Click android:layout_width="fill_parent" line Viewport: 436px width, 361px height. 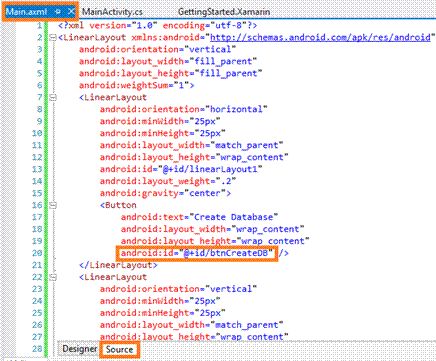click(168, 61)
